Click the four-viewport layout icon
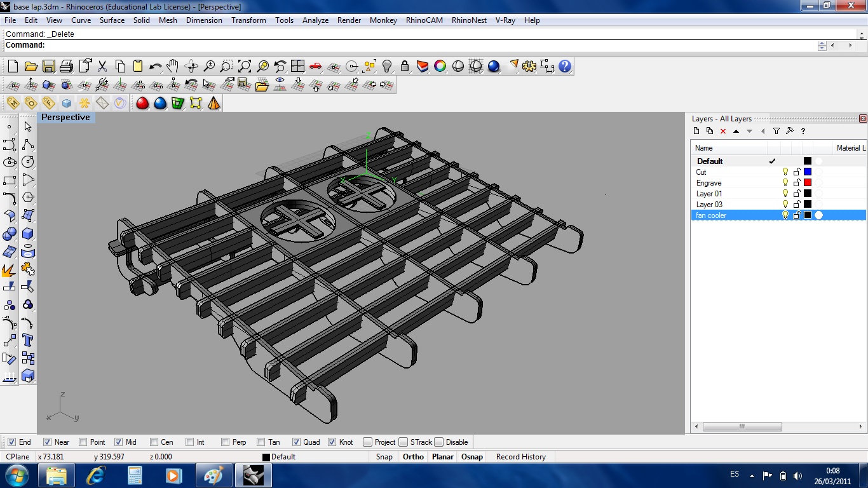Screen dimensions: 868x488 coord(297,66)
